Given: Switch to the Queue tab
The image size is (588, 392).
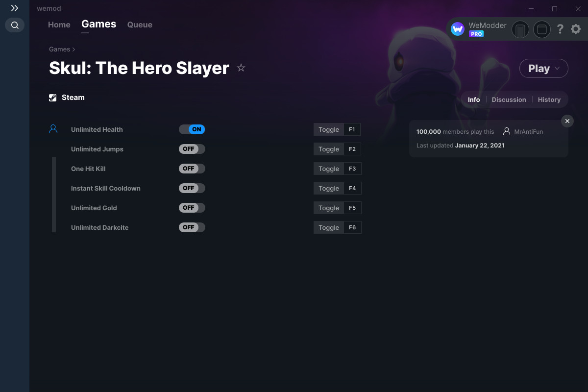Looking at the screenshot, I should point(140,24).
